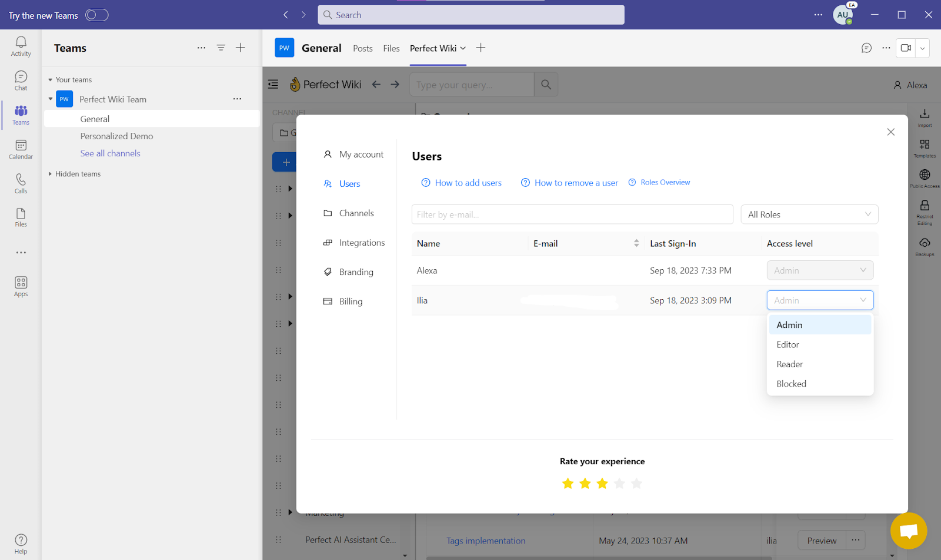The image size is (941, 560).
Task: Open My account settings section
Action: point(353,155)
